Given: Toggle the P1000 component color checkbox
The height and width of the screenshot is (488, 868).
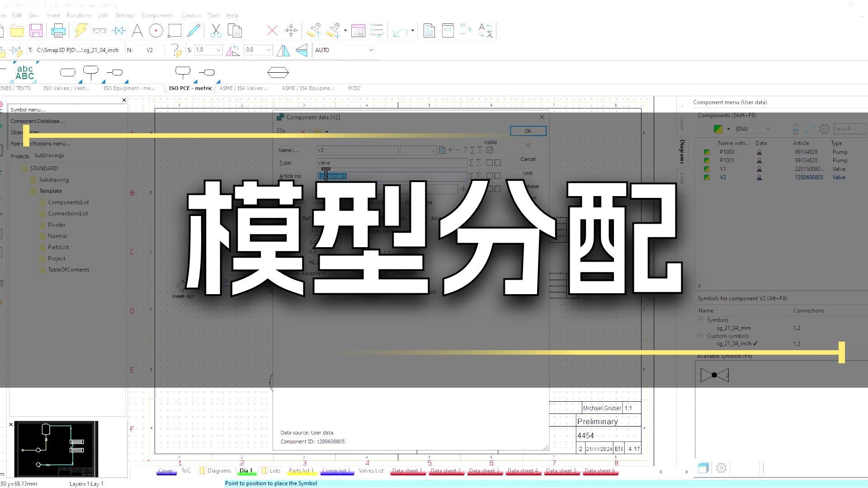Looking at the screenshot, I should point(707,152).
